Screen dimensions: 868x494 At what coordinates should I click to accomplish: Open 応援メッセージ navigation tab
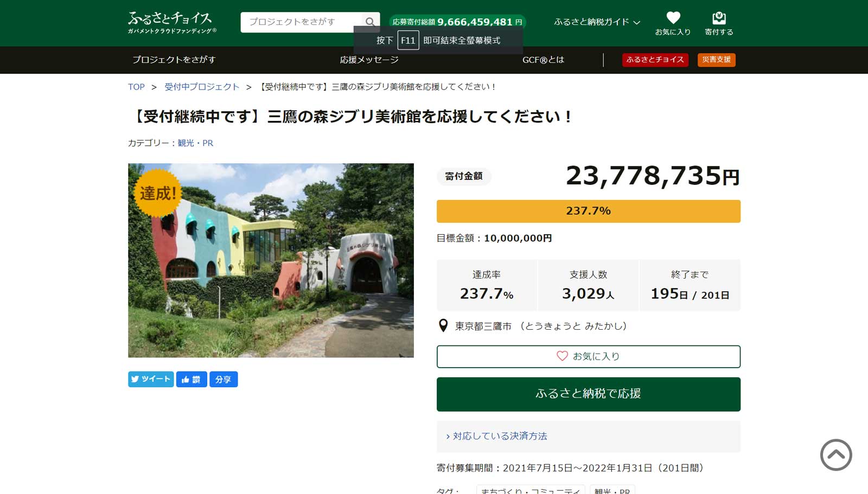[x=369, y=60]
